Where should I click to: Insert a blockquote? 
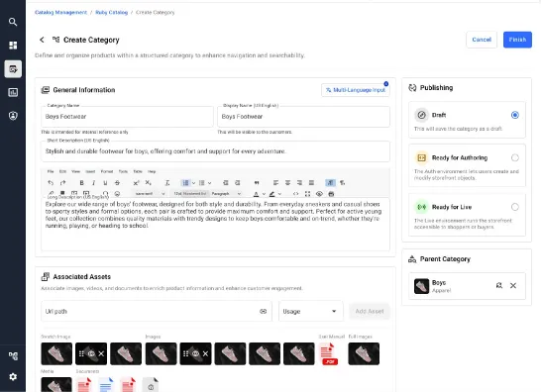[x=257, y=183]
